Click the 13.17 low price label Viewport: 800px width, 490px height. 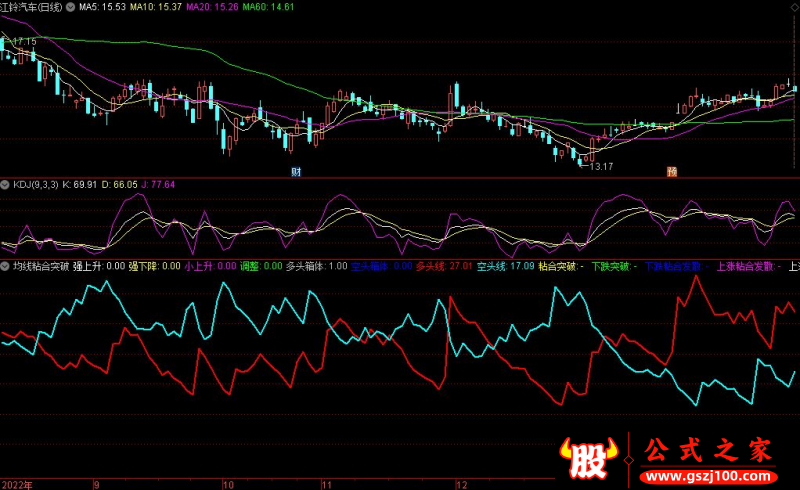601,166
